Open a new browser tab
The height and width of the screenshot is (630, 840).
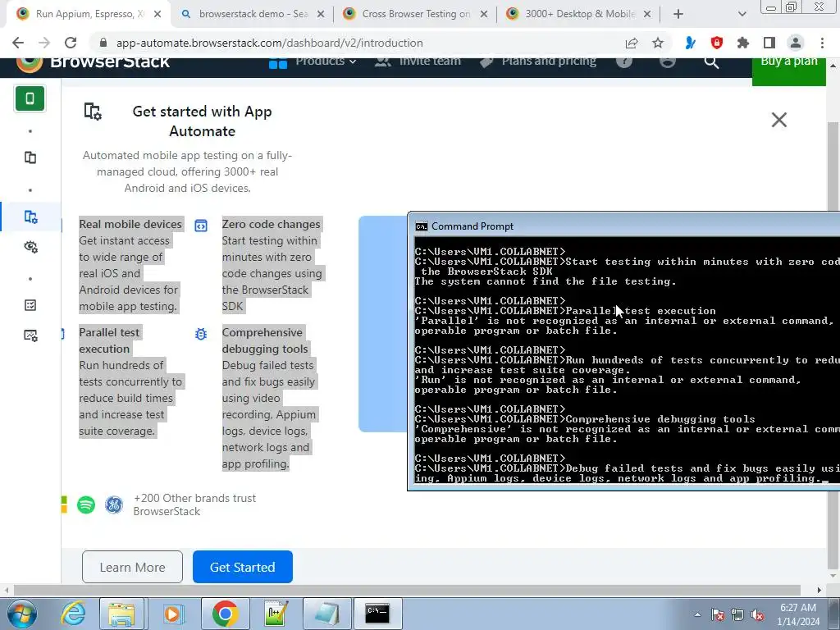click(678, 14)
